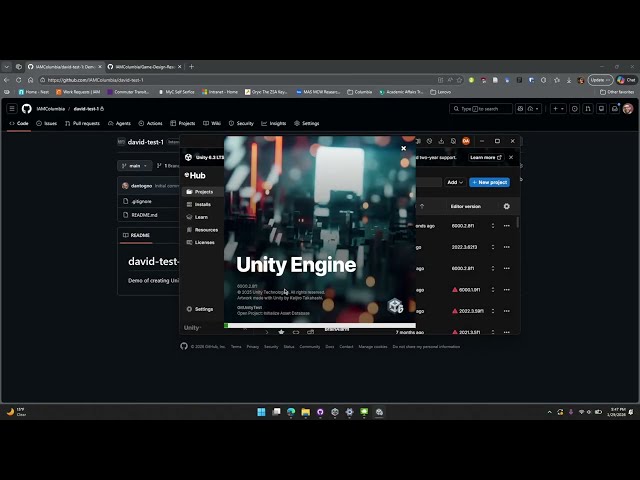Click the GitHub octocat home logo
This screenshot has width=640, height=480.
(x=27, y=109)
